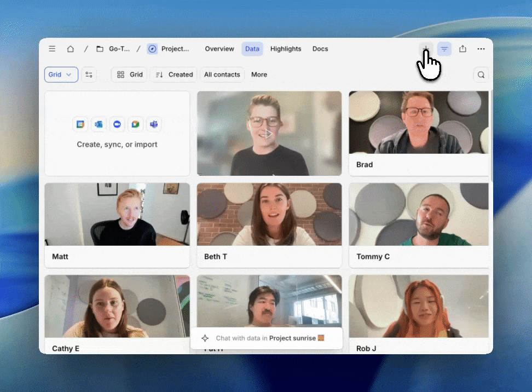The height and width of the screenshot is (392, 532).
Task: Expand the blue Grid view dropdown
Action: tap(61, 74)
